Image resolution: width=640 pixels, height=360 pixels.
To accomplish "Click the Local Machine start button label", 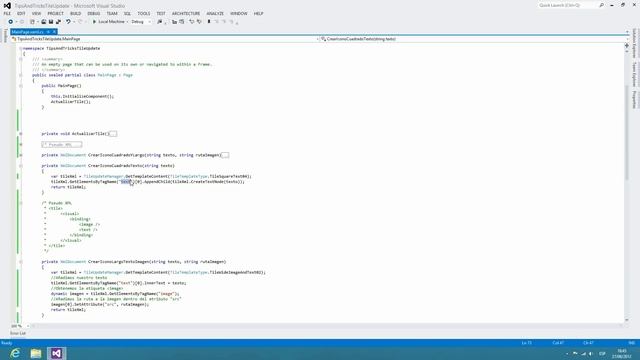I will pos(111,22).
